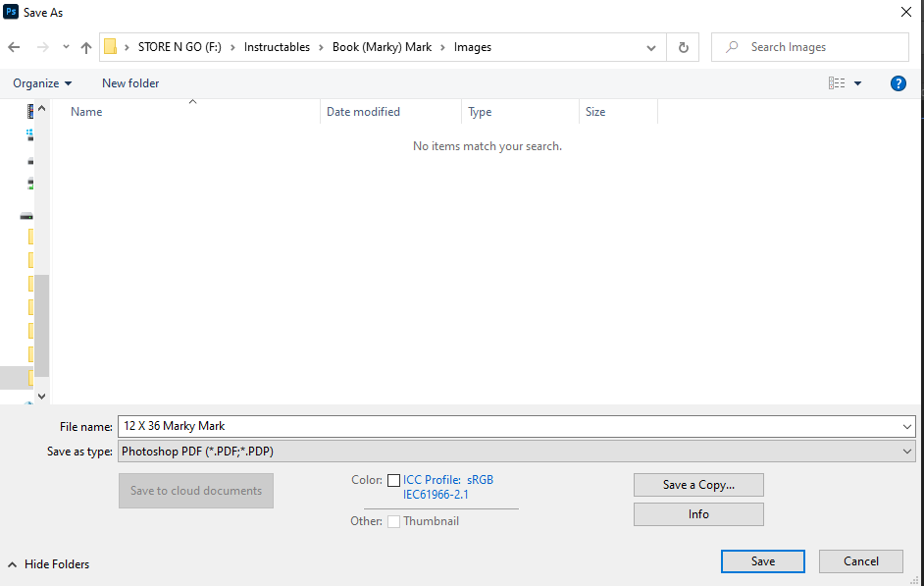This screenshot has width=924, height=586.
Task: Open the Info button
Action: pyautogui.click(x=699, y=514)
